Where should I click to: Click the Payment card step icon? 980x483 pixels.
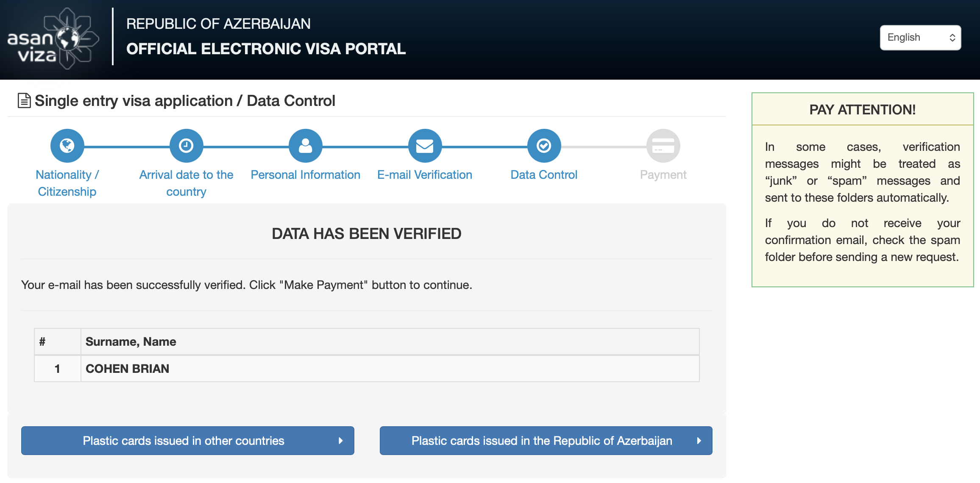pos(663,146)
